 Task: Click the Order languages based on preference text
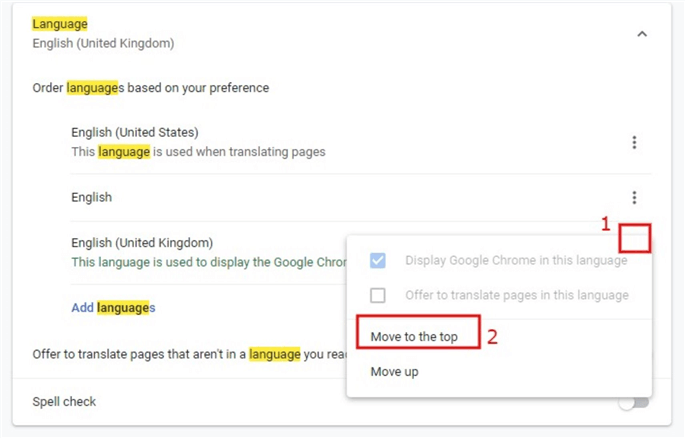click(x=150, y=87)
